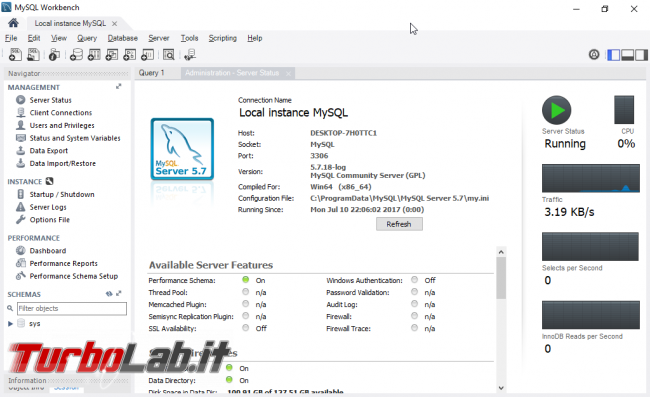
Task: Refresh the schemas list icon
Action: coord(109,294)
